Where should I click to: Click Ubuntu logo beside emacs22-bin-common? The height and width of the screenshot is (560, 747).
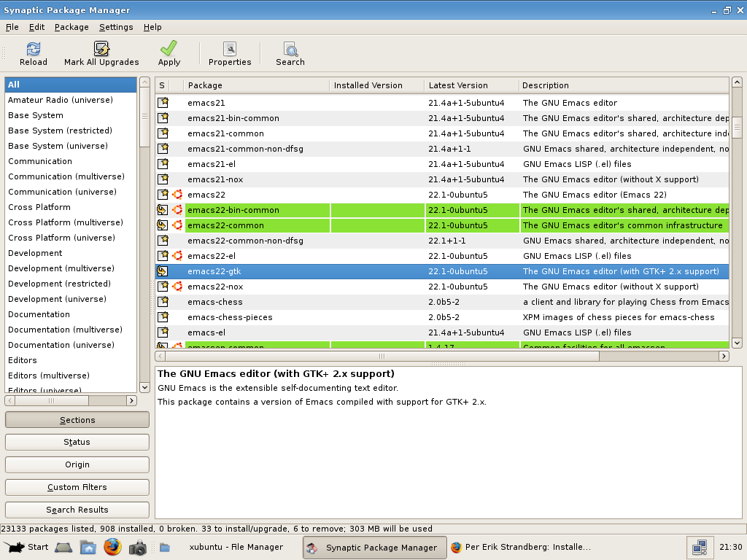coord(177,209)
